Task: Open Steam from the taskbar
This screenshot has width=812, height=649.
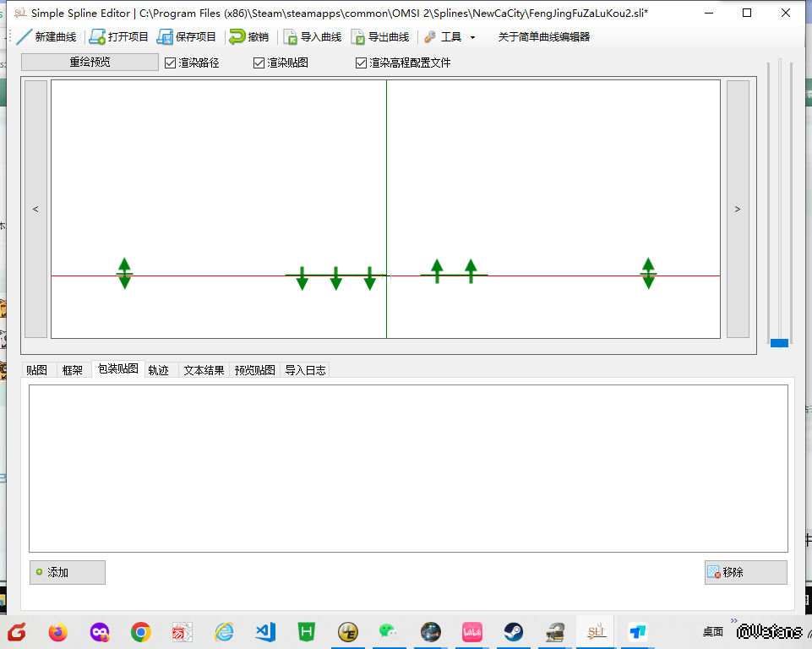Action: 513,631
